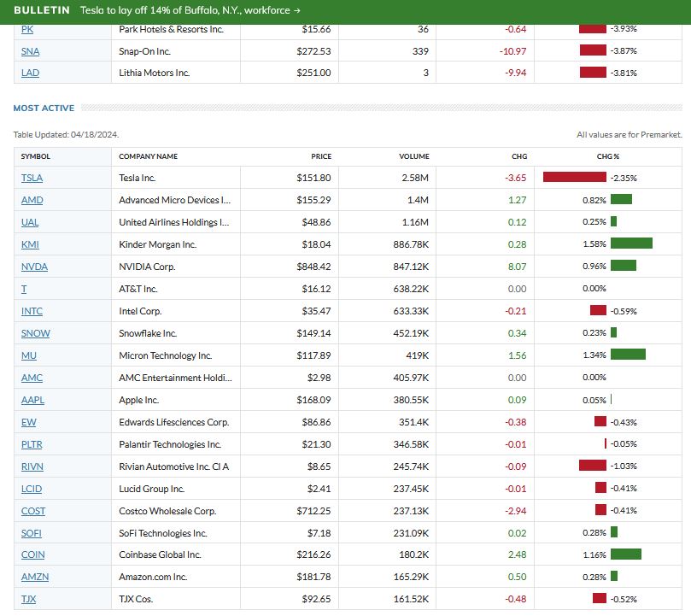Viewport: 691px width, 616px height.
Task: Click Kinder Morgan's green change bar
Action: point(631,244)
